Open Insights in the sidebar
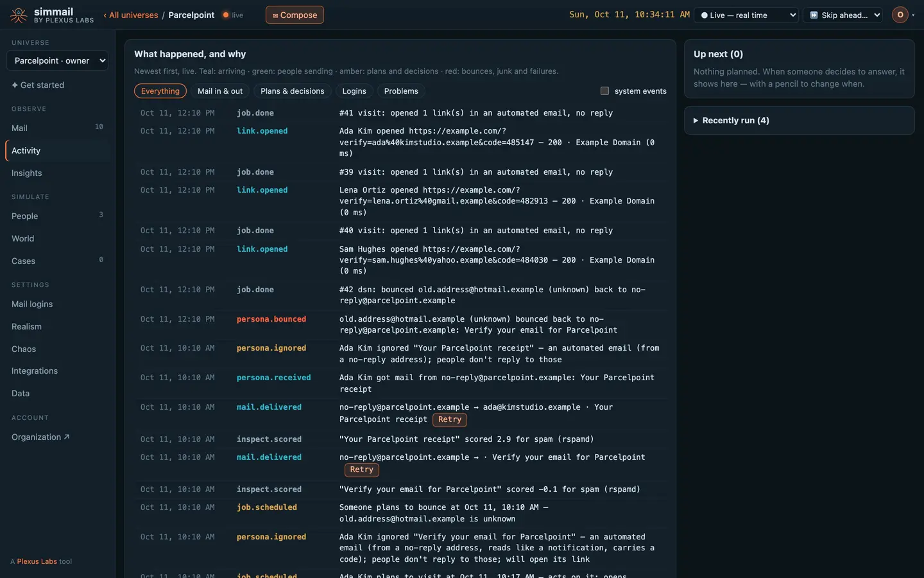 (57, 173)
